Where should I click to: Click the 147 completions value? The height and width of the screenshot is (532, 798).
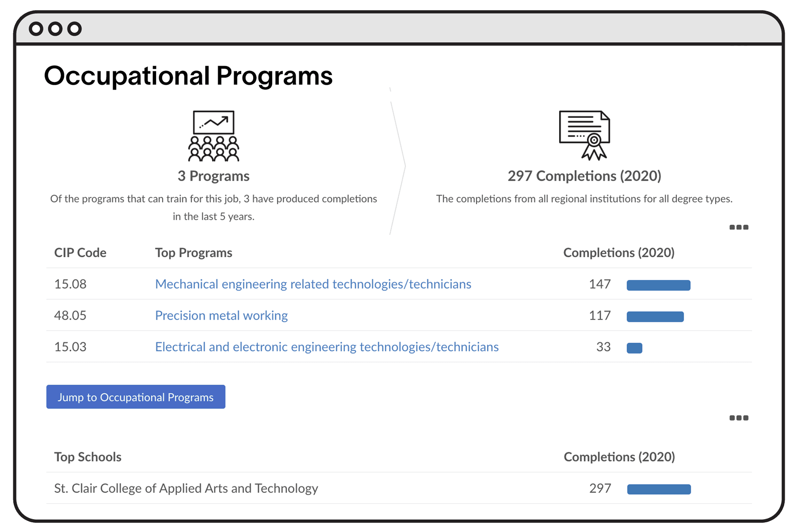click(x=600, y=284)
